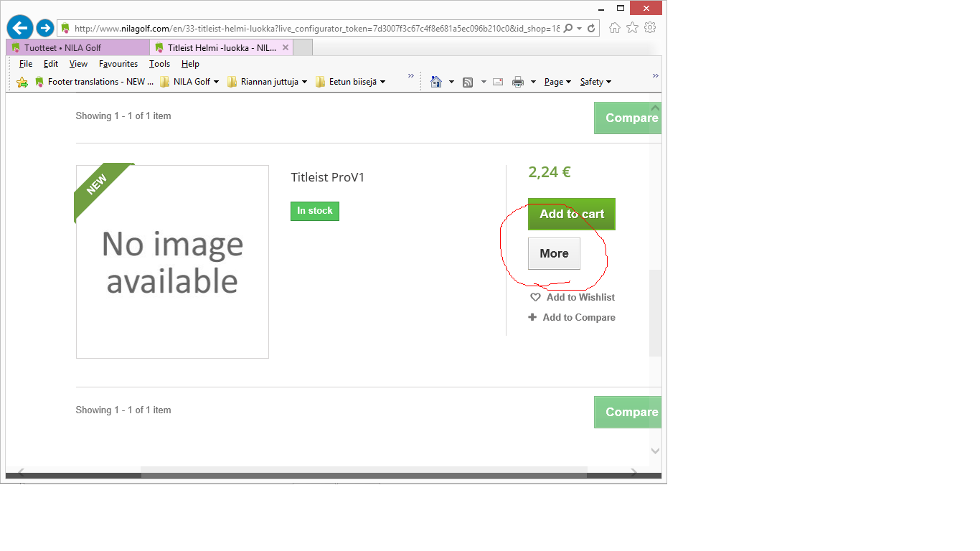980x551 pixels.
Task: Open a new blank tab
Action: click(303, 47)
